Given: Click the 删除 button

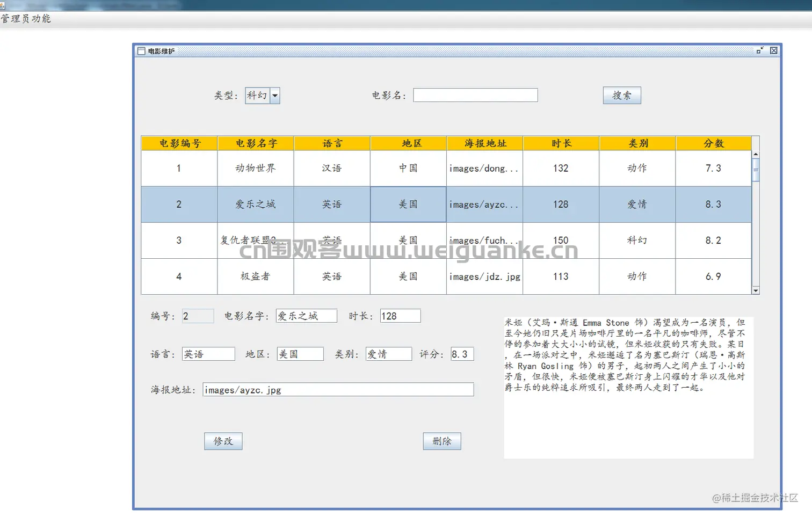Looking at the screenshot, I should [441, 441].
